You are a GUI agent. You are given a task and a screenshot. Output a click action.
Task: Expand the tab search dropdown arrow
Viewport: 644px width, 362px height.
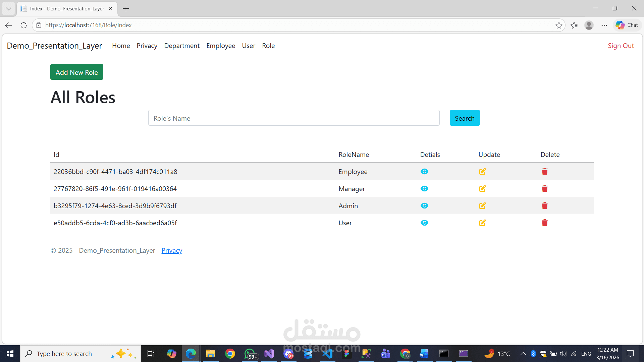[x=8, y=9]
